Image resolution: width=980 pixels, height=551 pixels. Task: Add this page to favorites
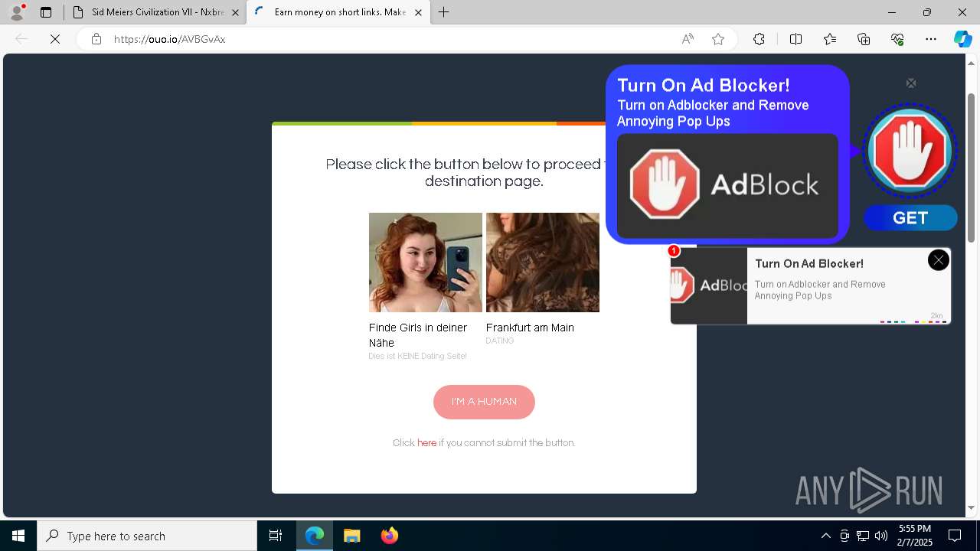pos(718,39)
